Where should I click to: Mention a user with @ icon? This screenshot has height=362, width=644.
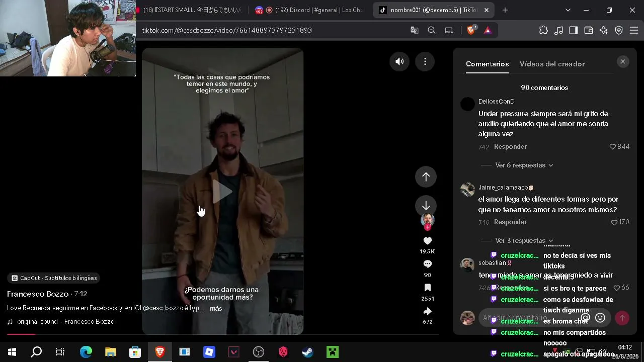point(585,318)
